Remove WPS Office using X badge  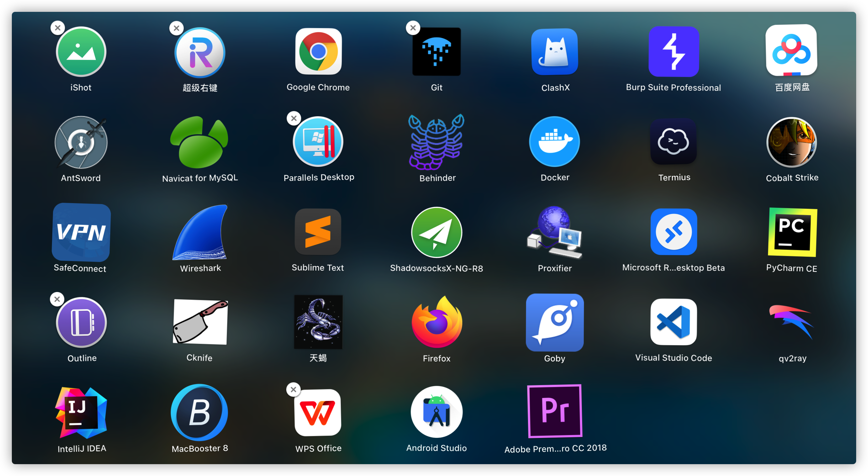click(294, 390)
